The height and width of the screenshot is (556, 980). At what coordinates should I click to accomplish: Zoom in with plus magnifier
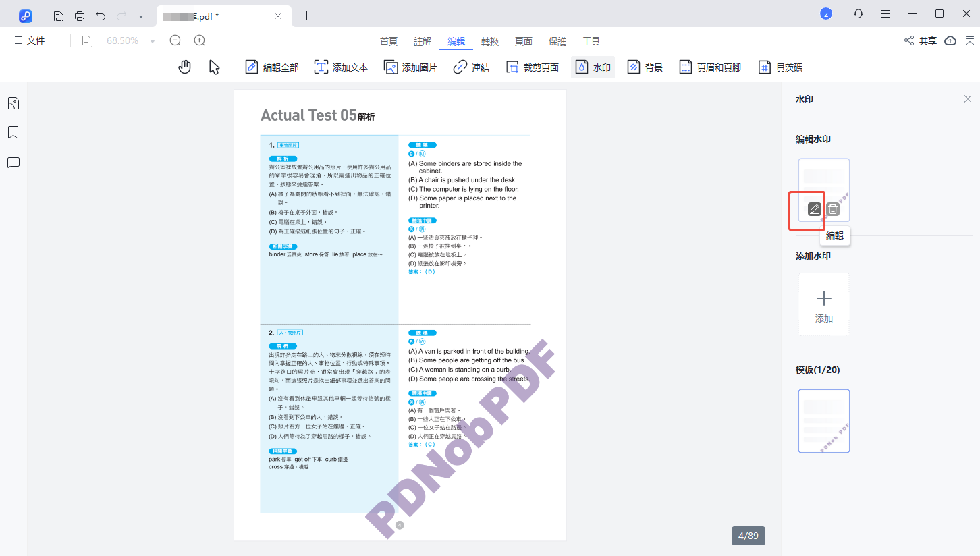point(200,40)
